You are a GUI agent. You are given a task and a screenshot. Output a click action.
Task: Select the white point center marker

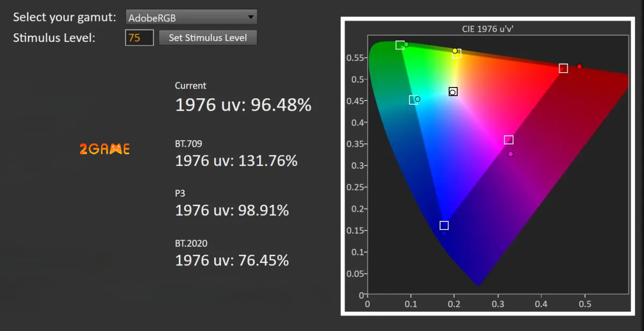tap(453, 92)
